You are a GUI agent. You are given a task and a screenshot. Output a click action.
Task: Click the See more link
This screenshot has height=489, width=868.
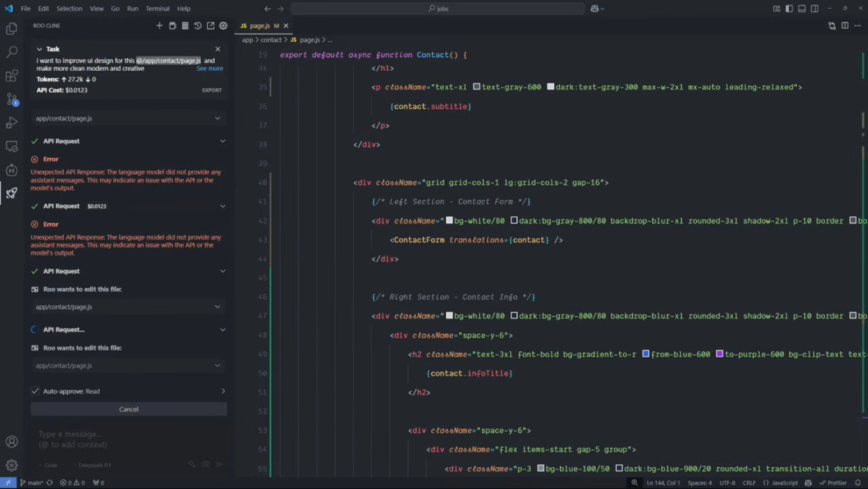[210, 68]
